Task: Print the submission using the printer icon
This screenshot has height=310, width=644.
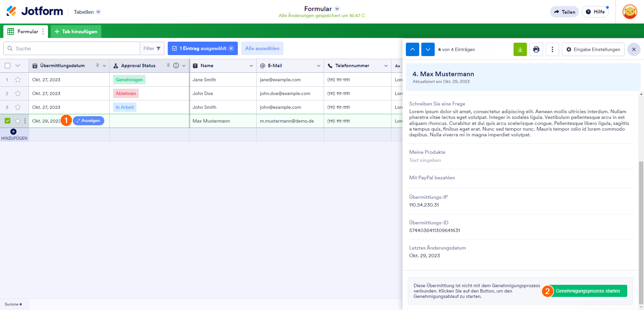Action: 536,49
